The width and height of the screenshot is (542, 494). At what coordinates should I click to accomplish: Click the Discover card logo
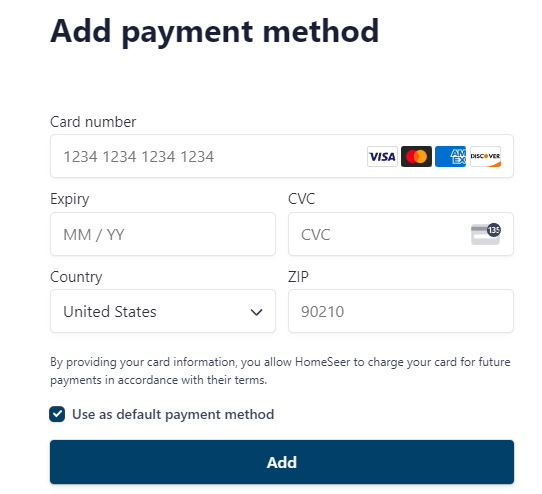coord(485,157)
